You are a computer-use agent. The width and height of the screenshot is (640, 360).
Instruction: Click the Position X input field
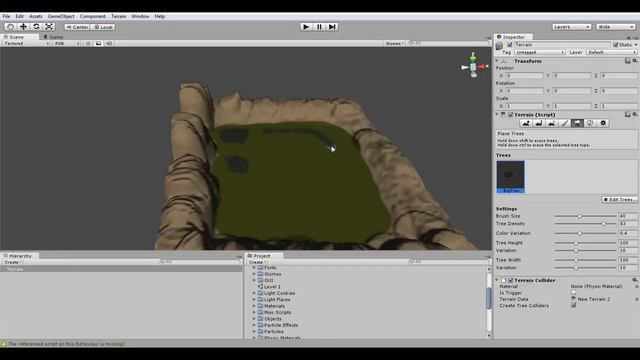click(524, 76)
